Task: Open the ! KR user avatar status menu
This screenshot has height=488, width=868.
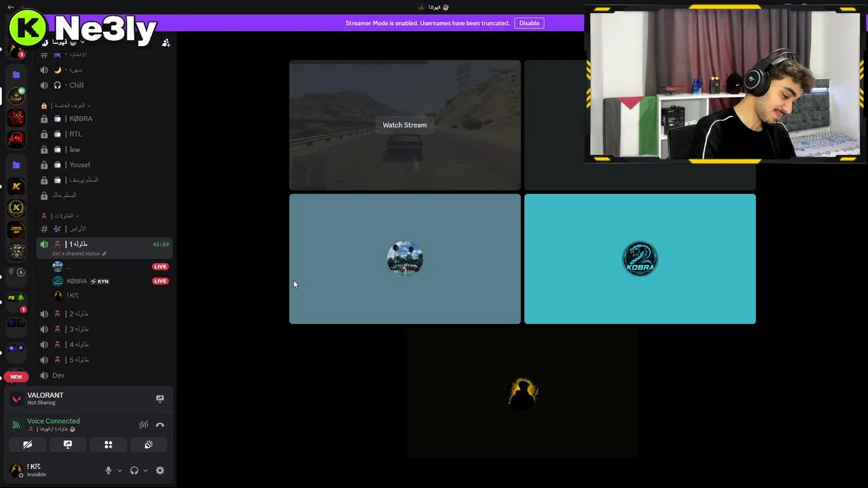Action: point(16,470)
